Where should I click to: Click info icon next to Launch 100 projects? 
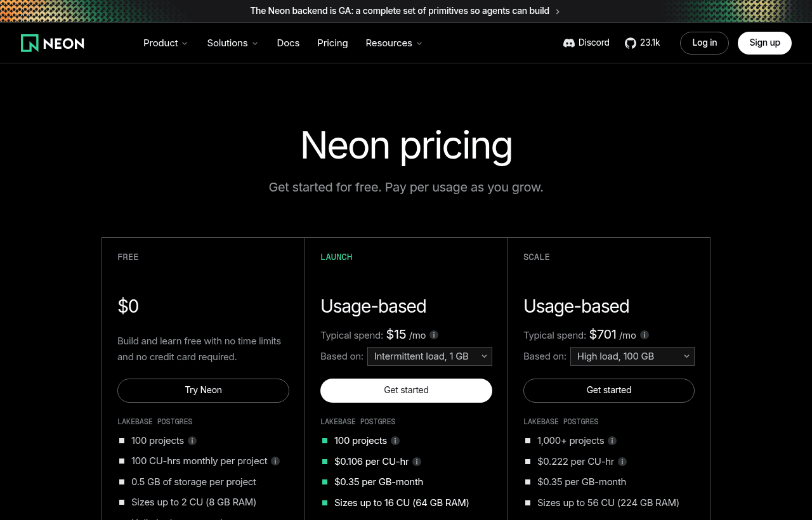395,441
